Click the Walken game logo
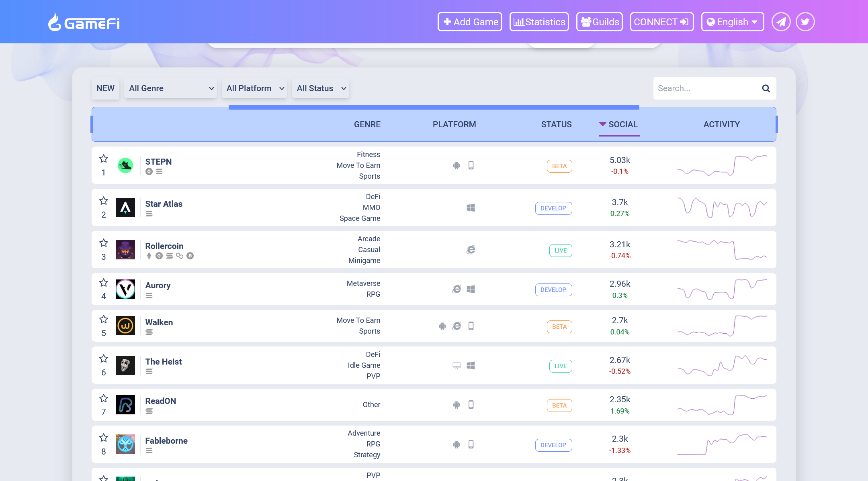 [x=125, y=326]
